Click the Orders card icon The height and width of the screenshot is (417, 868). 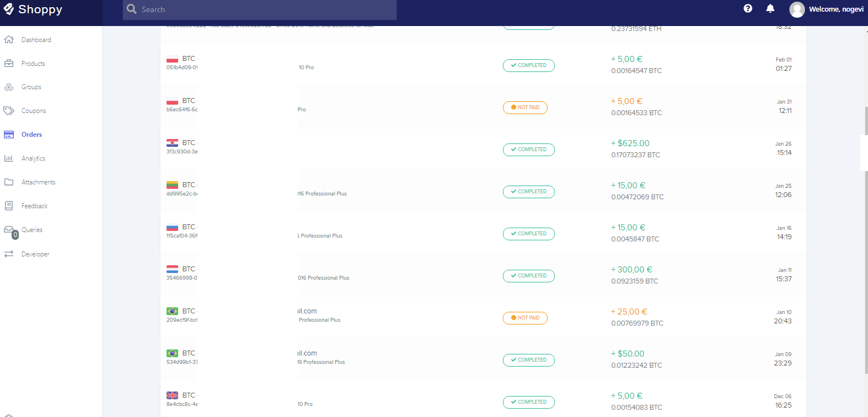click(9, 135)
